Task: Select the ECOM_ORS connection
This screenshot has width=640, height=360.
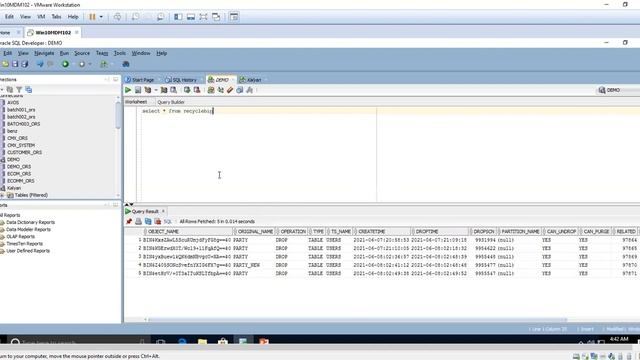Action: point(19,174)
